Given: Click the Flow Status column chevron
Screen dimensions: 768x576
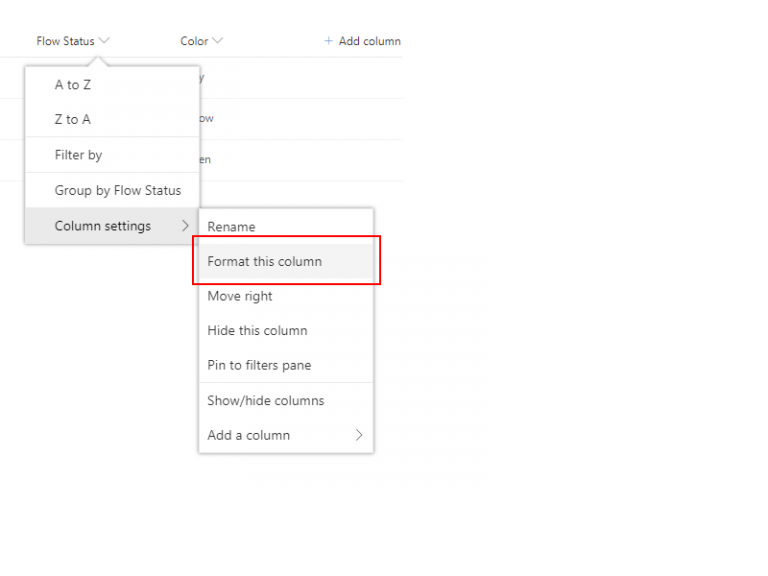Looking at the screenshot, I should click(x=105, y=41).
